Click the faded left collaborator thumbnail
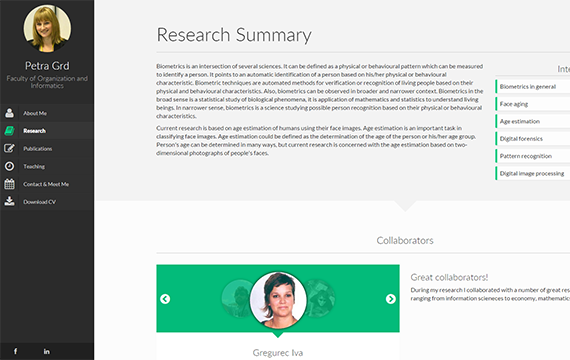570x360 pixels. click(236, 298)
